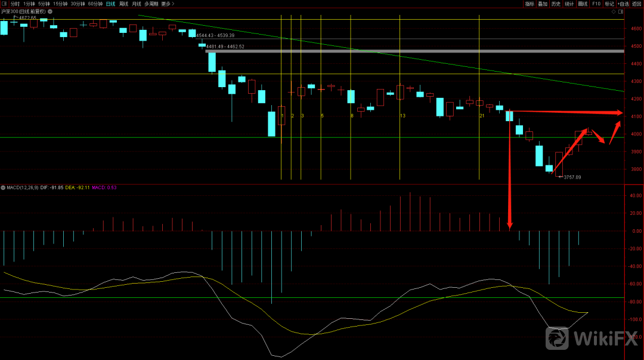Click the 标记 mark button
This screenshot has height=360, width=644.
click(609, 4)
